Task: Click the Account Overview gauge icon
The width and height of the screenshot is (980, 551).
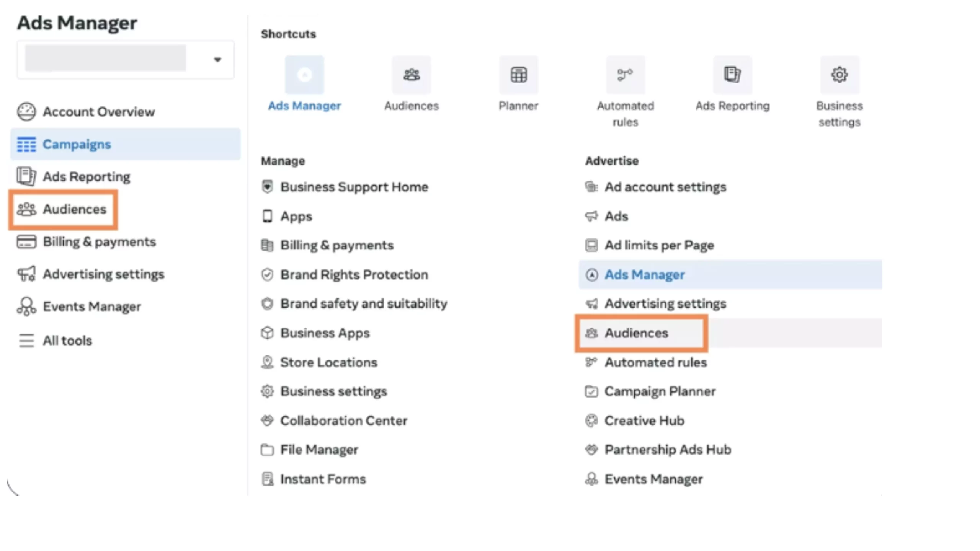Action: pyautogui.click(x=26, y=112)
